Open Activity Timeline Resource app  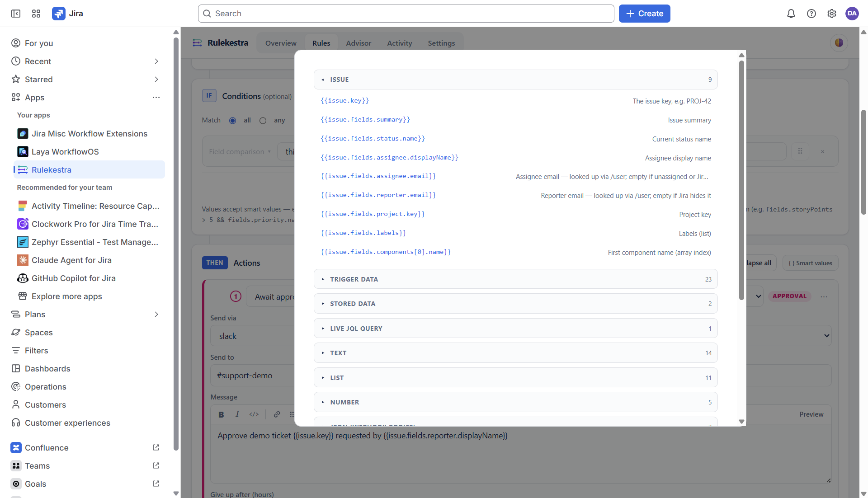tap(89, 206)
